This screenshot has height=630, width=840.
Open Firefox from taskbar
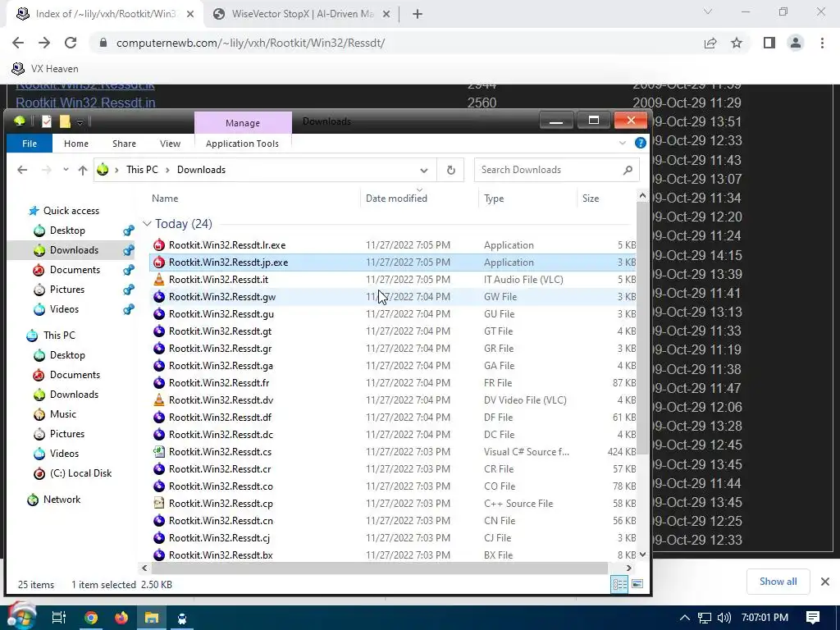point(121,618)
